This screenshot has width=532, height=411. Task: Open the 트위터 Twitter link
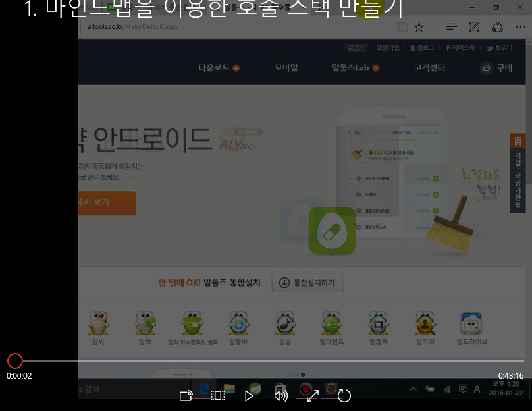click(x=500, y=48)
